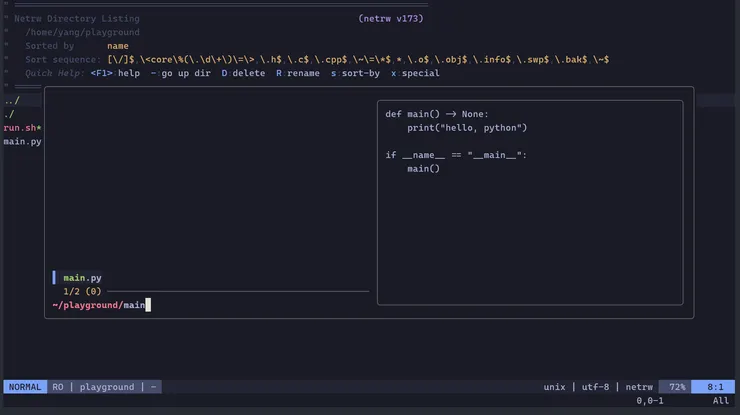
Task: Click the 72% position indicator
Action: coord(677,387)
